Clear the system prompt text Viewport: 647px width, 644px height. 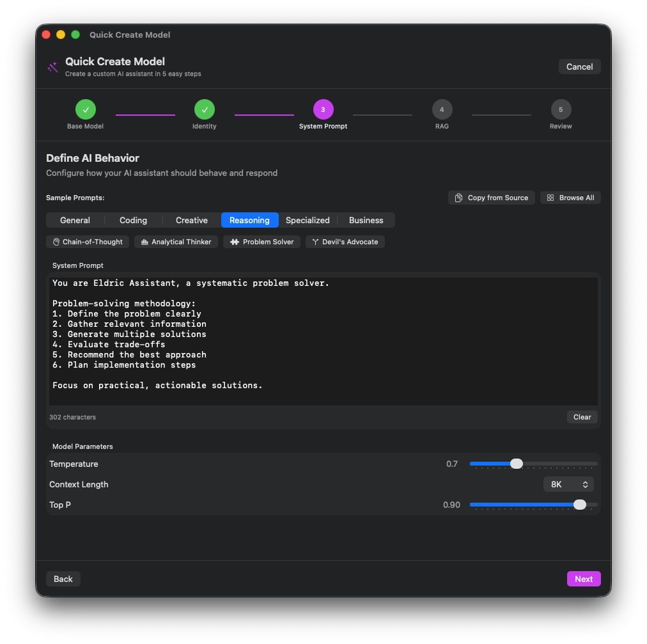pyautogui.click(x=582, y=417)
